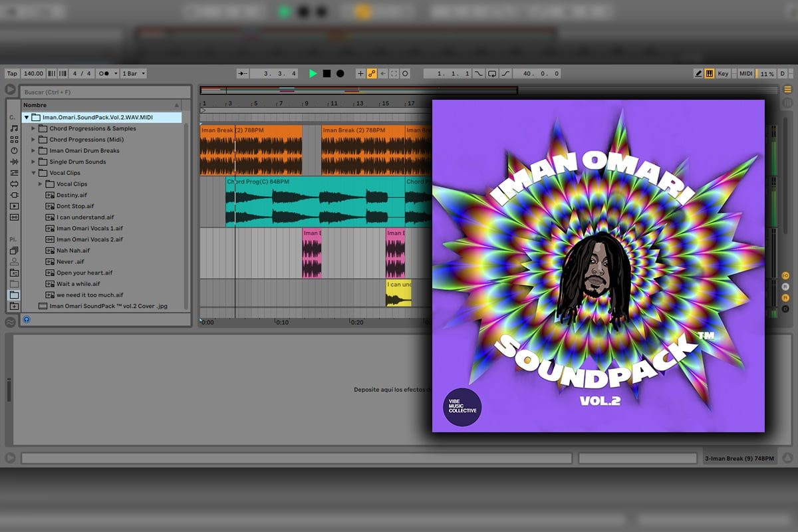This screenshot has height=532, width=798.
Task: Stop playback with the square Stop button
Action: [x=327, y=74]
